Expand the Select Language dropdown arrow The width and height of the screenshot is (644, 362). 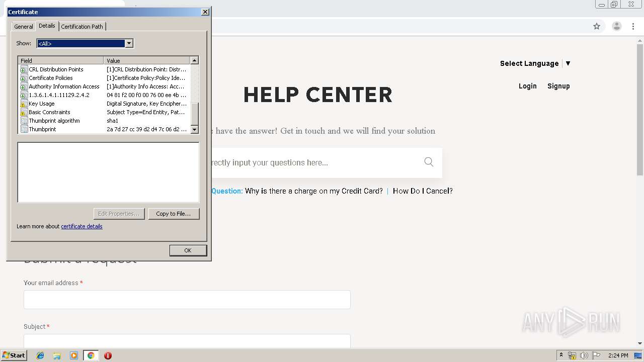click(568, 63)
